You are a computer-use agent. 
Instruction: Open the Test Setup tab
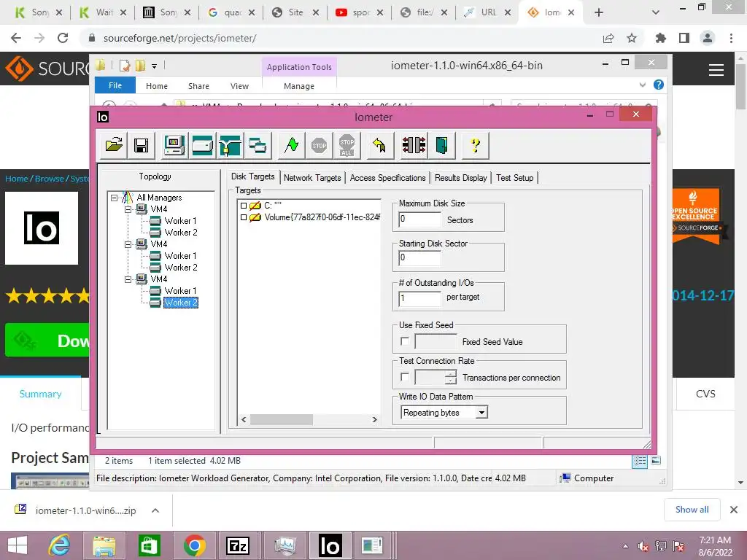tap(514, 178)
